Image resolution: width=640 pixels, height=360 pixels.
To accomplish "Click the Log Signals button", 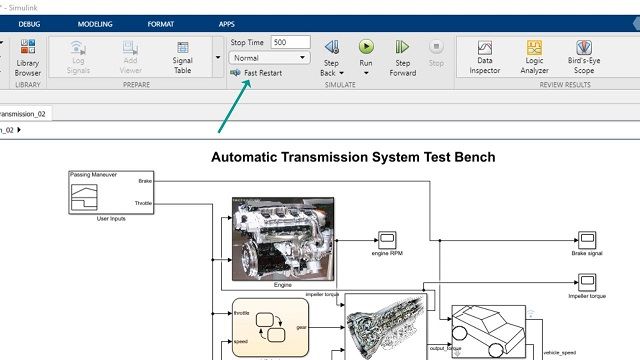I will [x=78, y=58].
